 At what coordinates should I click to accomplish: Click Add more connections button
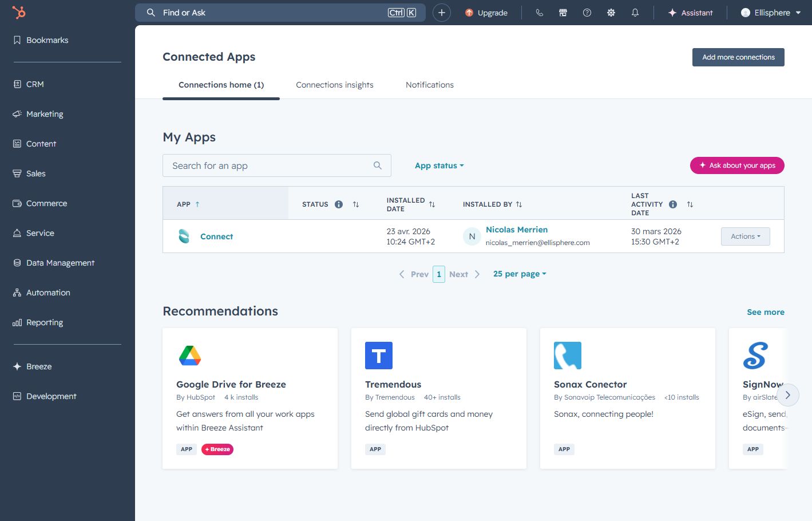[x=738, y=57]
